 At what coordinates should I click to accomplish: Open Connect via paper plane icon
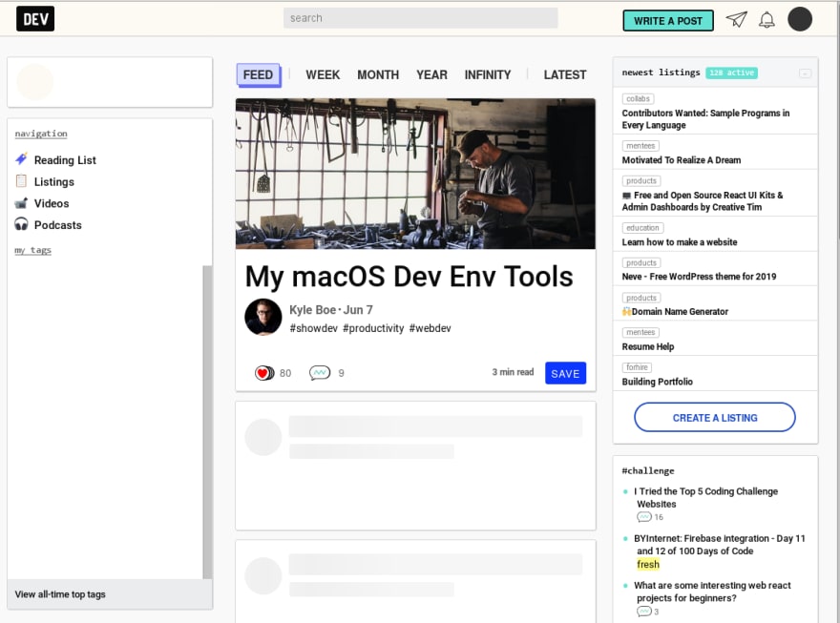tap(737, 20)
